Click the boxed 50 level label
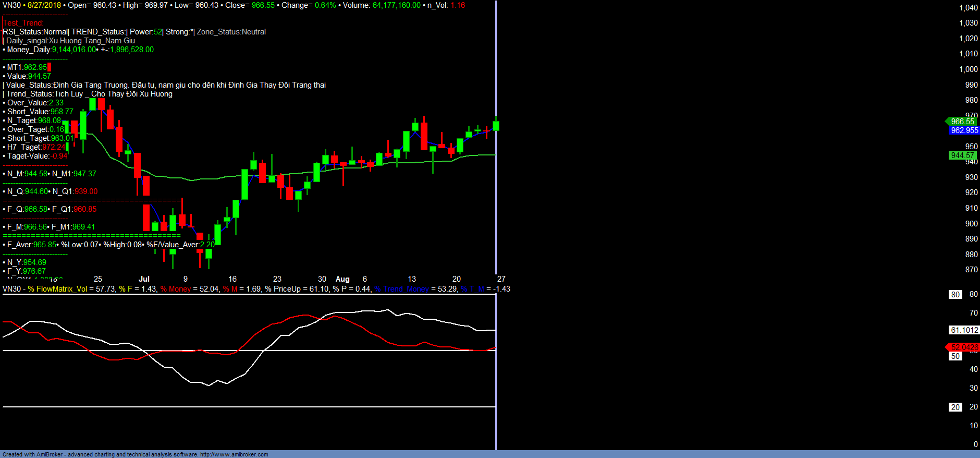Viewport: 980px width, 458px height. (x=955, y=356)
